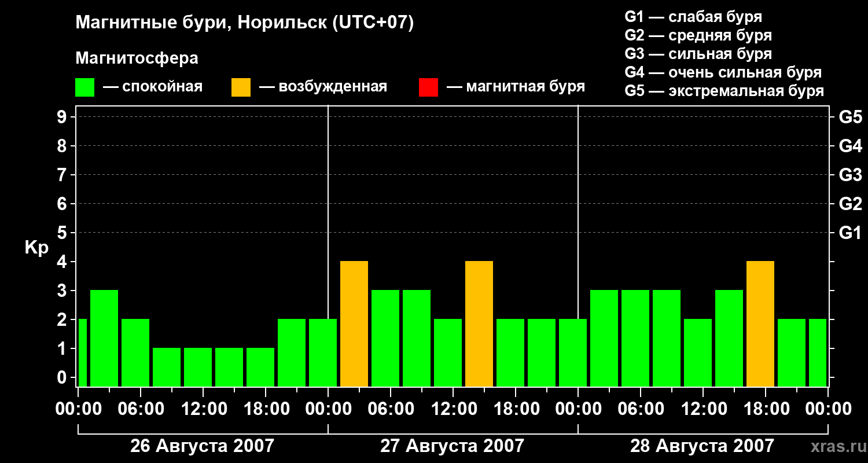
Task: Click the orange bar just after midnight on 27 August
Action: (354, 324)
